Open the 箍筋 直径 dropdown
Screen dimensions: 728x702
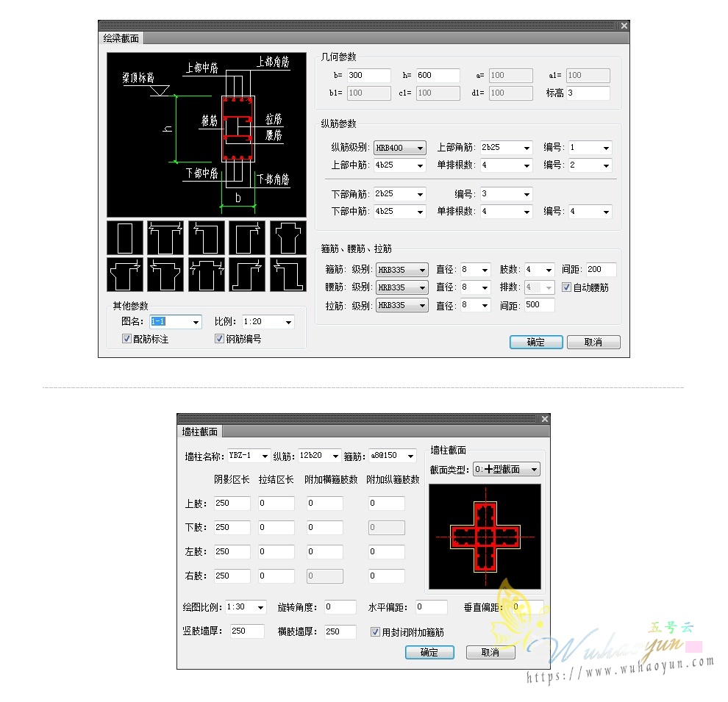pyautogui.click(x=476, y=270)
